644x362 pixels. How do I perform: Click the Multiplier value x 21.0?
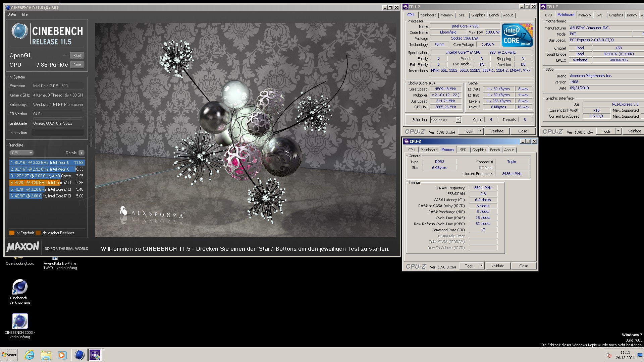click(x=446, y=95)
